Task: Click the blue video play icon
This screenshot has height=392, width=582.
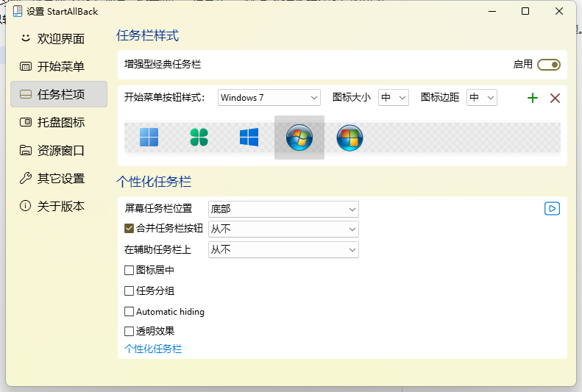Action: (x=552, y=209)
